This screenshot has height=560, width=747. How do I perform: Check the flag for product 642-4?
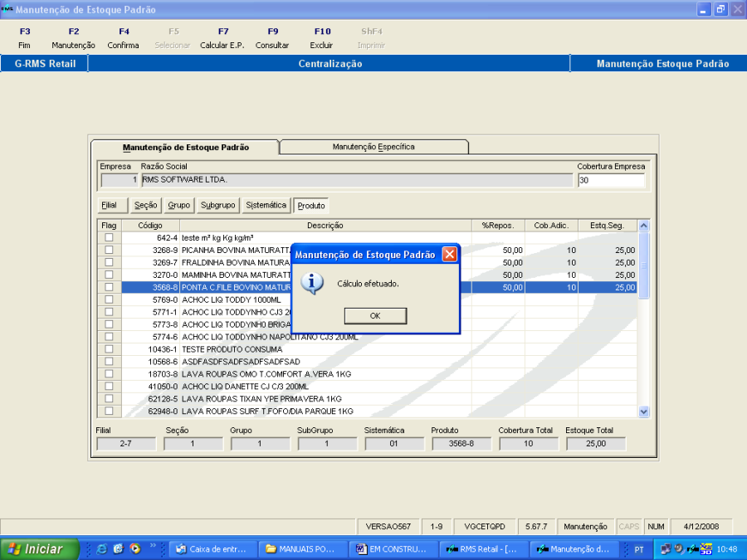(x=109, y=237)
